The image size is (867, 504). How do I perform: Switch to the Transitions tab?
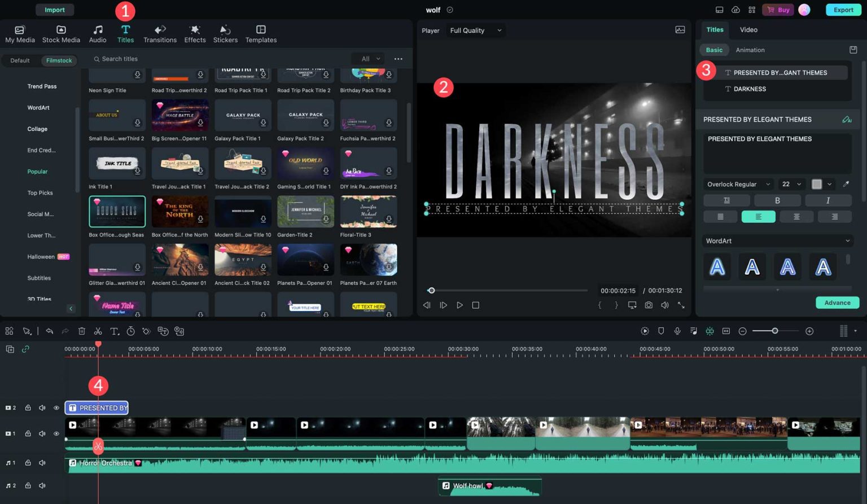pyautogui.click(x=160, y=33)
